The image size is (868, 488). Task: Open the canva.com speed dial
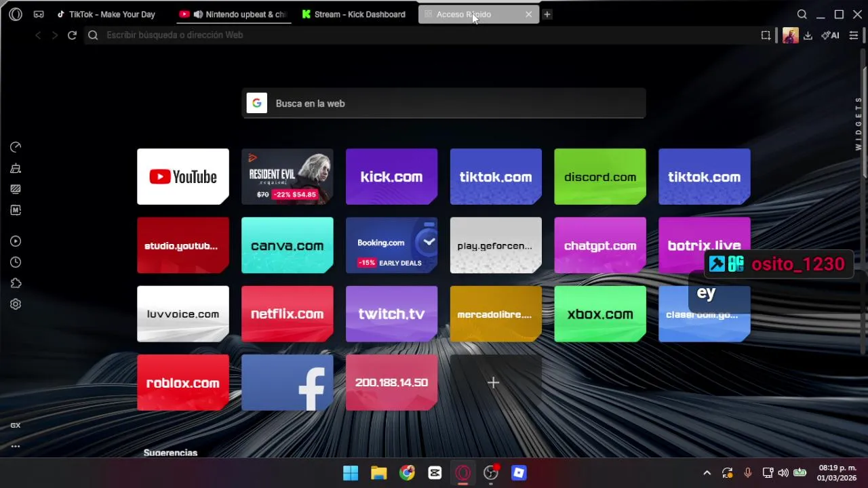(x=288, y=245)
